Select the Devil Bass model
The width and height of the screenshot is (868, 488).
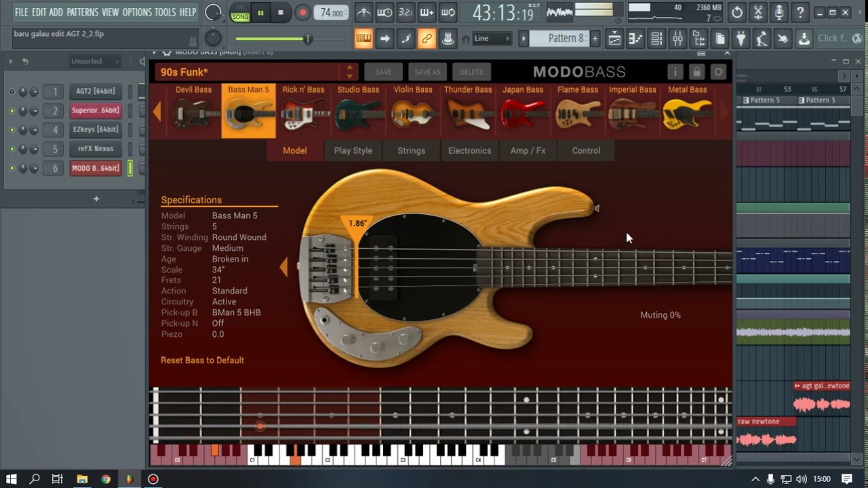coord(193,110)
